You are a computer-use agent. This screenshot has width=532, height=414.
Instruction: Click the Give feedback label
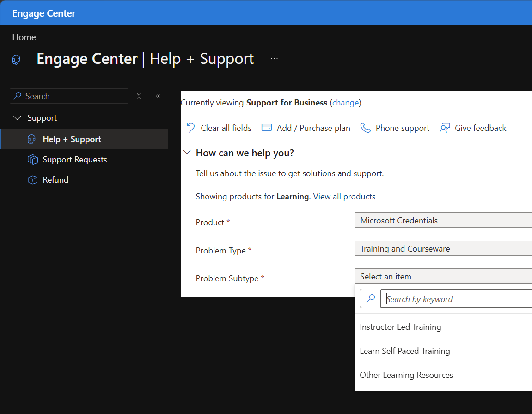[480, 128]
